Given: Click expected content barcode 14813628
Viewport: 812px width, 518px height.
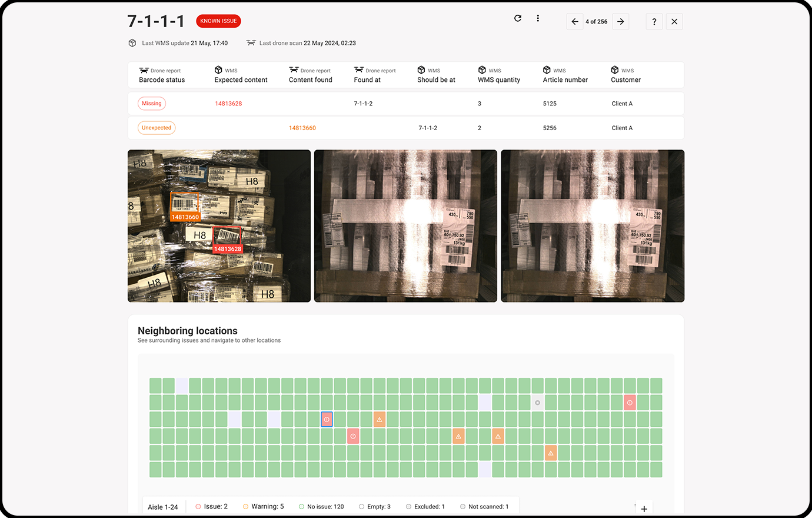Looking at the screenshot, I should coord(228,104).
